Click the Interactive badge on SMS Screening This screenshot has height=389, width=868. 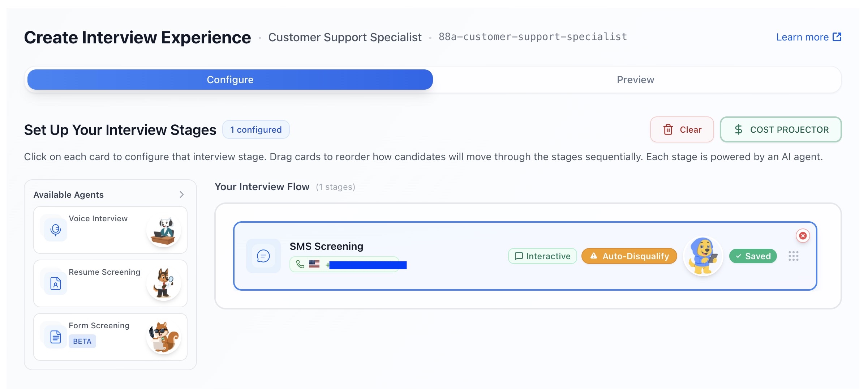click(x=542, y=256)
